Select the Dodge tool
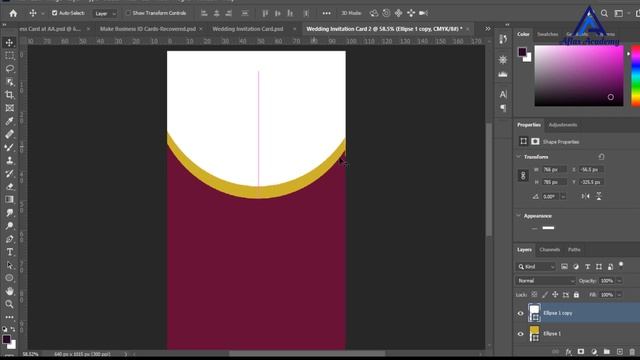The width and height of the screenshot is (640, 360). [9, 226]
